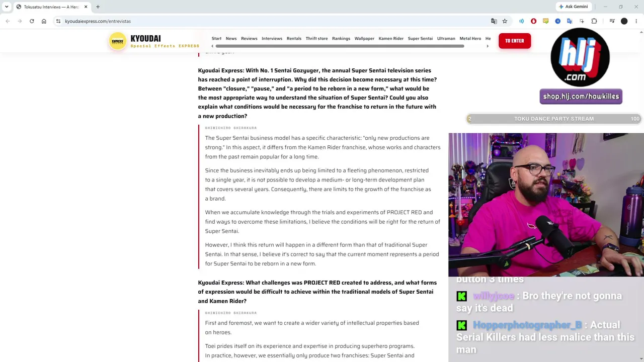644x362 pixels.
Task: Click the red TO ENTER button
Action: pyautogui.click(x=514, y=41)
